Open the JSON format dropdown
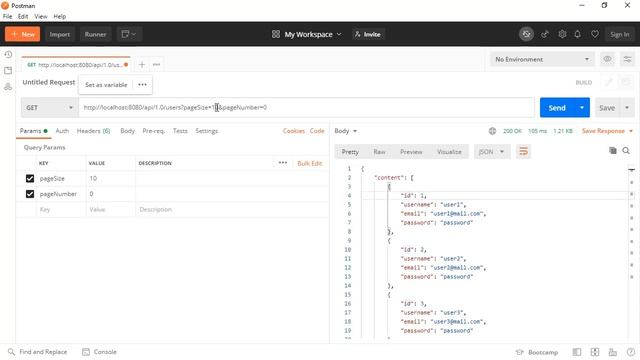 click(x=491, y=152)
